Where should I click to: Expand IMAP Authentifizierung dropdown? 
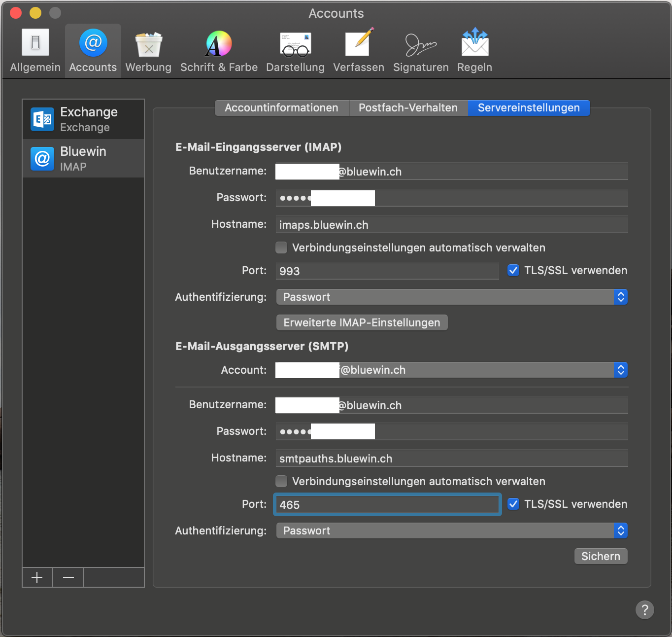451,297
